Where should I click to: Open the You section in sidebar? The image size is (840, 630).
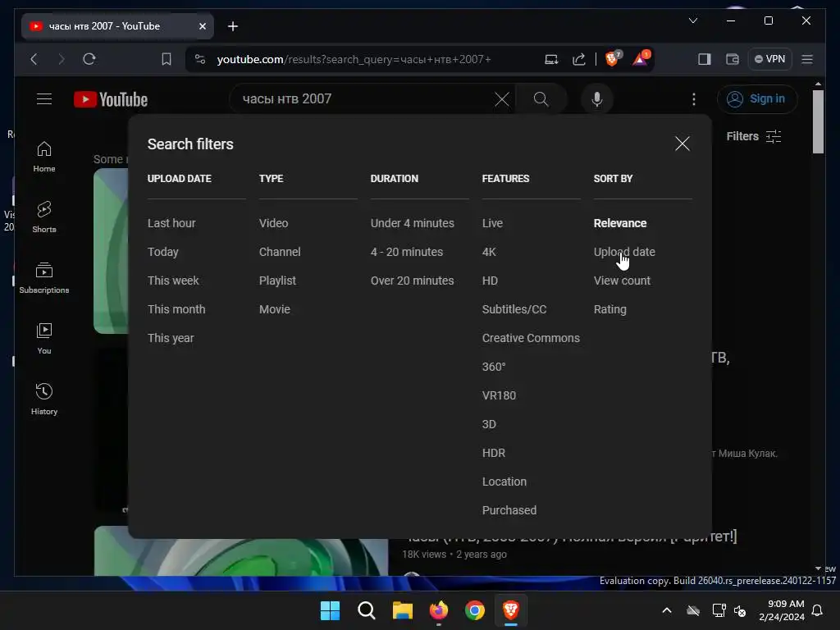pyautogui.click(x=44, y=339)
